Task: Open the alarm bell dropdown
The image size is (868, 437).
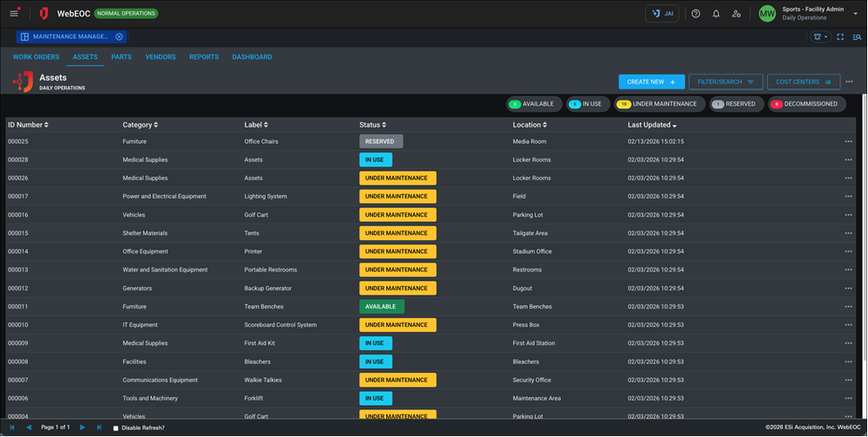Action: (x=819, y=37)
